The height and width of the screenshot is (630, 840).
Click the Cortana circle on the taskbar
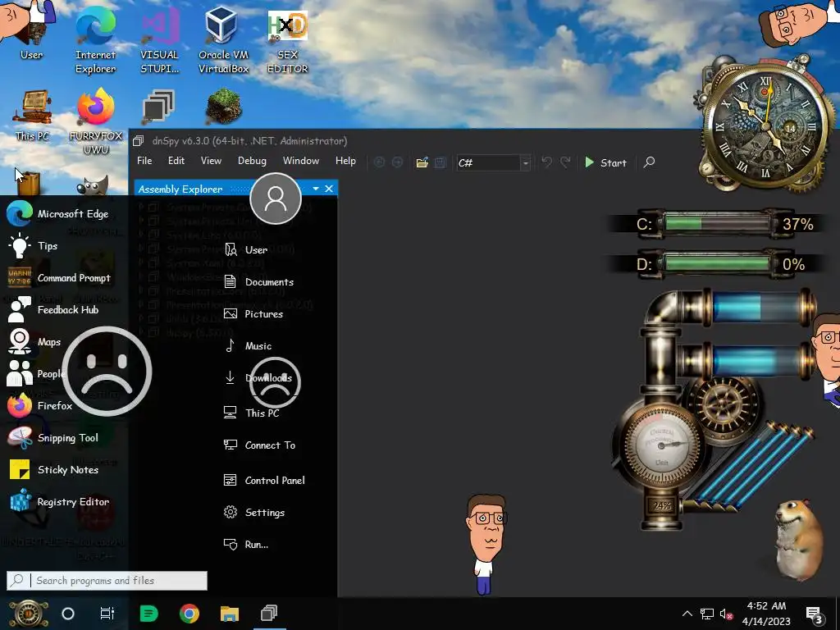pos(68,614)
